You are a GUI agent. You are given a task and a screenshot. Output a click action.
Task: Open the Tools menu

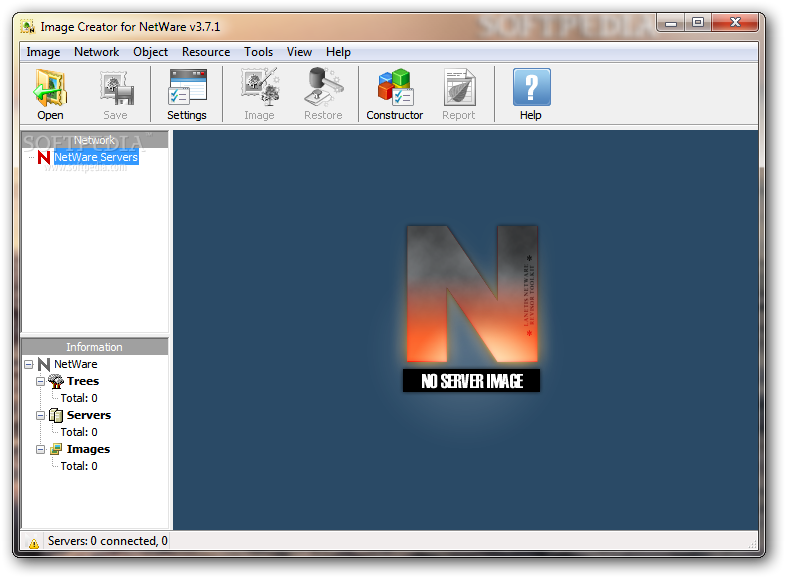click(x=259, y=52)
